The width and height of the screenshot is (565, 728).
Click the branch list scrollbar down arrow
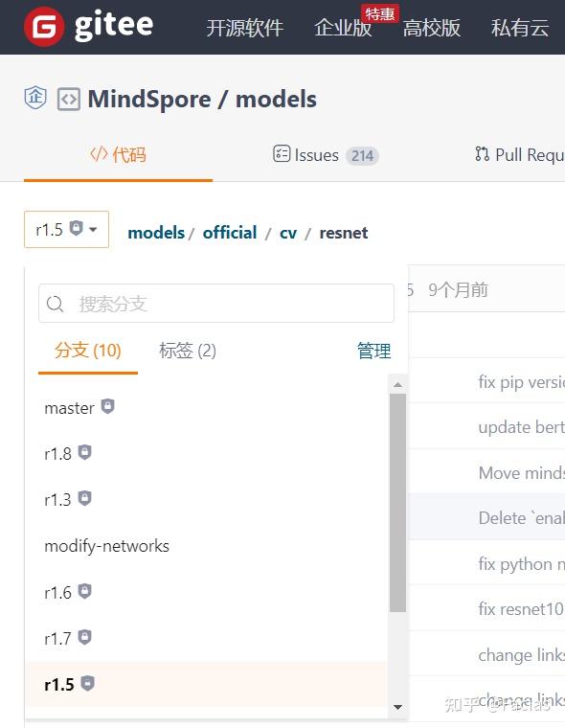tap(397, 707)
